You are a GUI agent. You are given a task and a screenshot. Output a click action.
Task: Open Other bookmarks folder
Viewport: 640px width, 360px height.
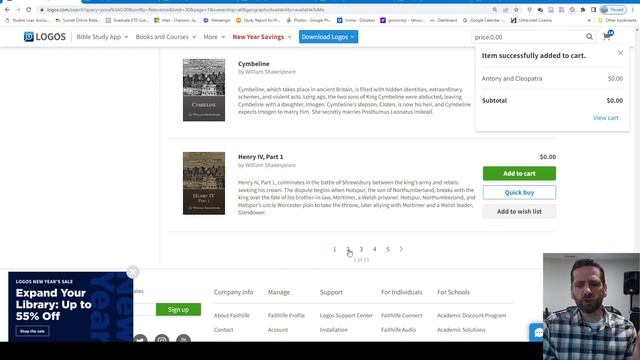617,20
